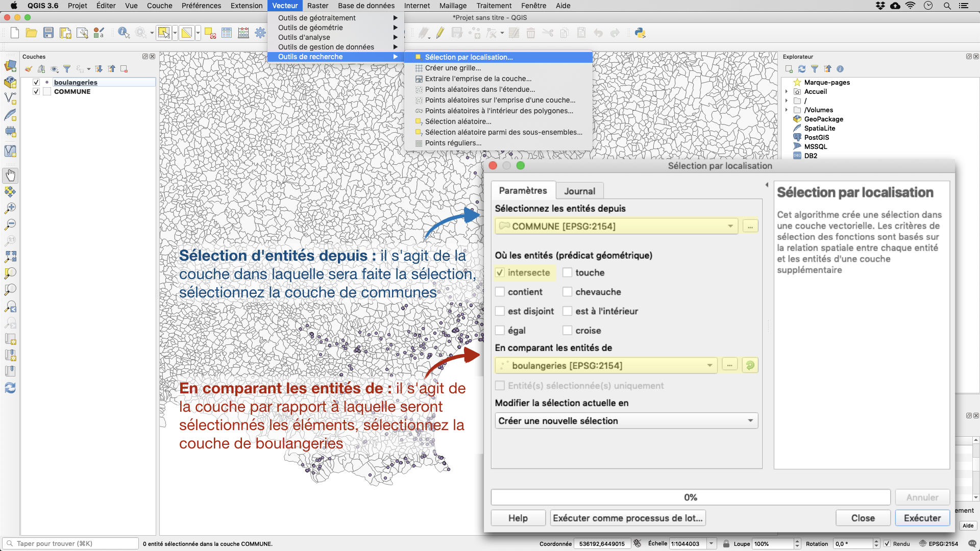Enable the touche geometric predicate checkbox
Screen dimensions: 980x551
[x=566, y=272]
